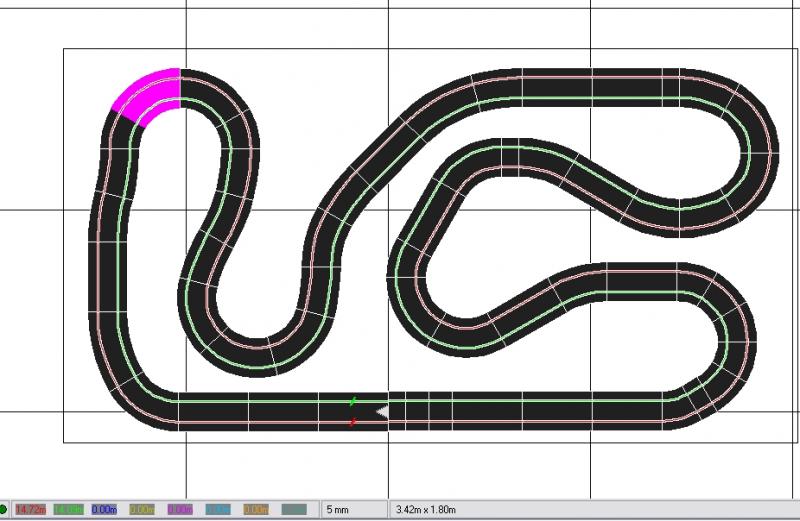The width and height of the screenshot is (800, 521).
Task: Select the yellow lane length swatch
Action: (143, 509)
